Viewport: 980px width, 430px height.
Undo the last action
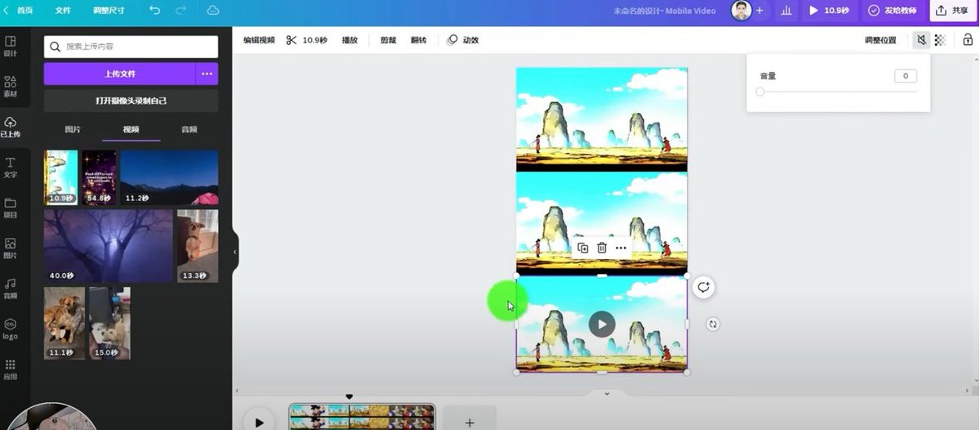(x=155, y=11)
